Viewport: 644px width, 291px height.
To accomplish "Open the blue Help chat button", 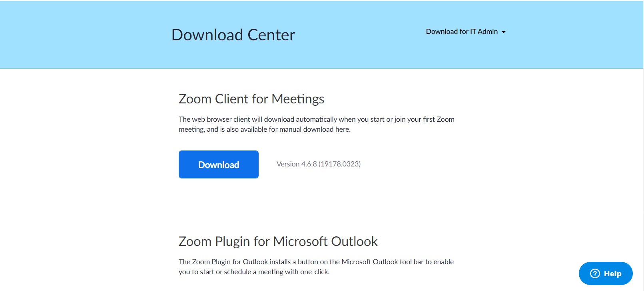I will click(x=606, y=273).
